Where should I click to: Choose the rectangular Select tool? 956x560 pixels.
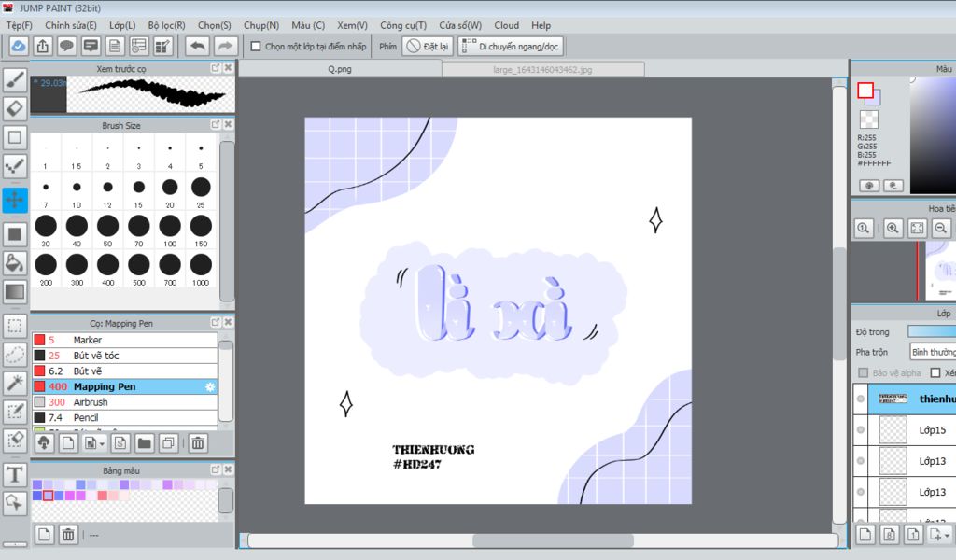coord(15,326)
